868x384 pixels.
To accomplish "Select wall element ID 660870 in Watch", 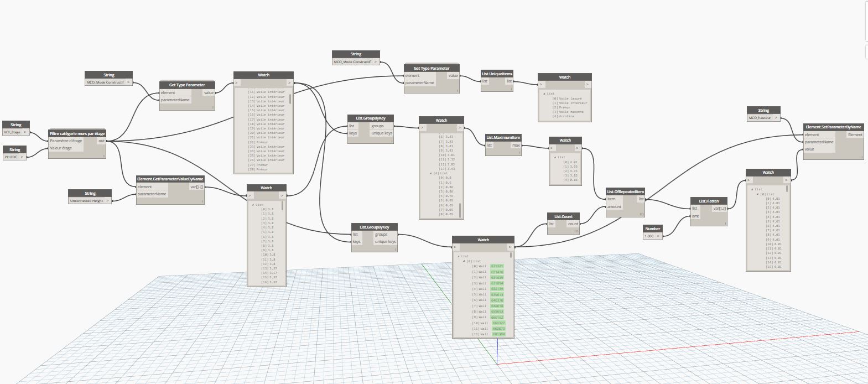I will (x=498, y=329).
